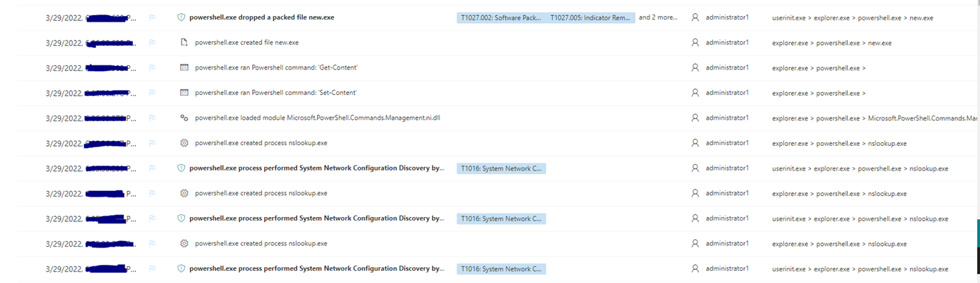Click process tree ending 'Microsoft.PowerShell.Commands.Man'
Screen dimensions: 980x283
875,118
